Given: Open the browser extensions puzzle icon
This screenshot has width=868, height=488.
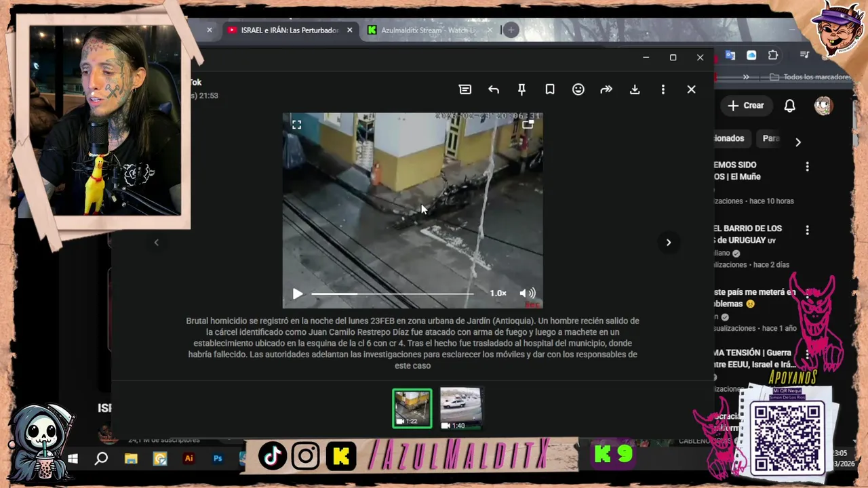Looking at the screenshot, I should 773,56.
